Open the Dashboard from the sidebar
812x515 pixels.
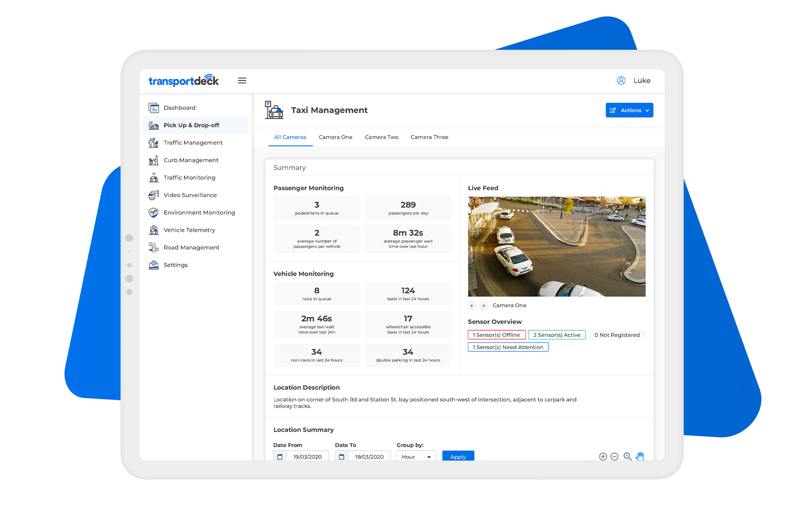[179, 108]
